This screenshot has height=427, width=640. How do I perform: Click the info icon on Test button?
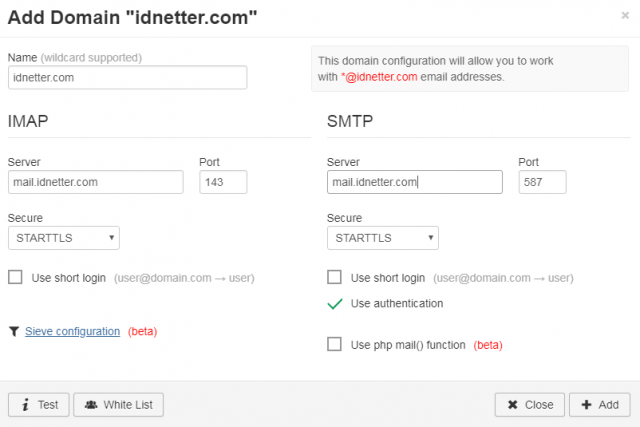(26, 405)
